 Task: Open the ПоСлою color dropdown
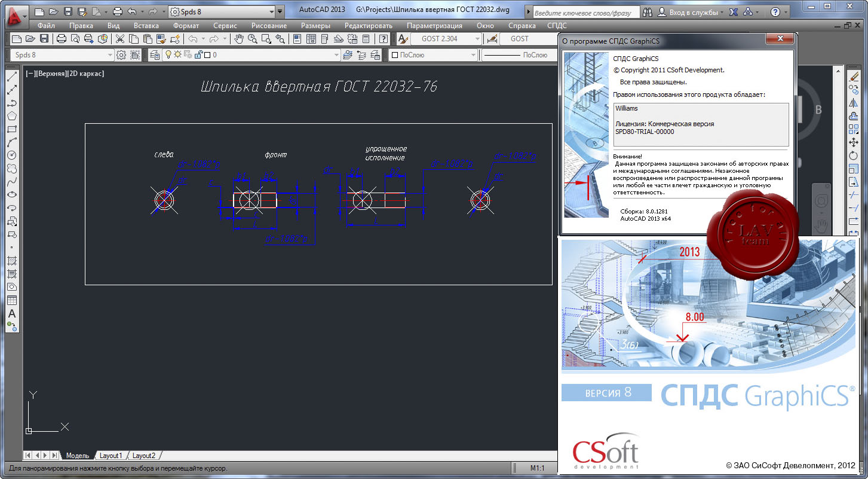tap(434, 55)
